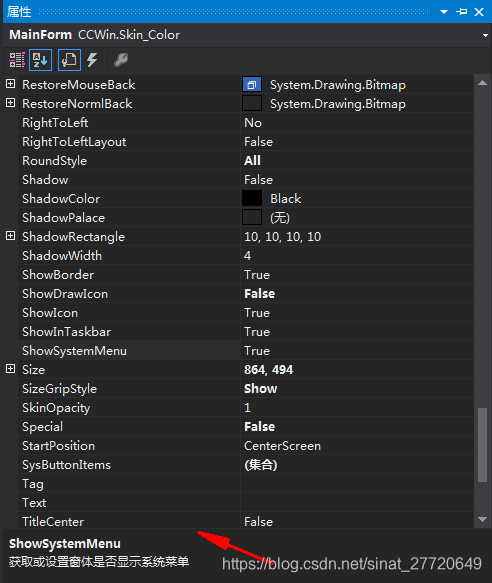The width and height of the screenshot is (492, 583).
Task: Expand the RestoreNormlBack property
Action: (10, 103)
